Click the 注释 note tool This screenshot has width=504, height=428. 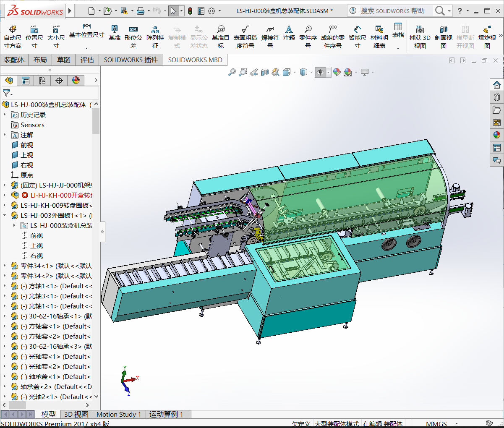coord(289,33)
